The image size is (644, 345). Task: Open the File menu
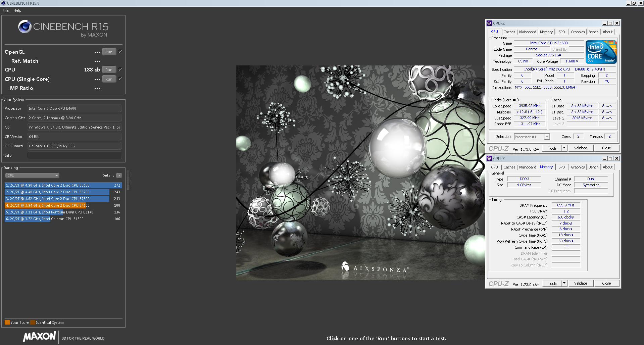point(6,10)
